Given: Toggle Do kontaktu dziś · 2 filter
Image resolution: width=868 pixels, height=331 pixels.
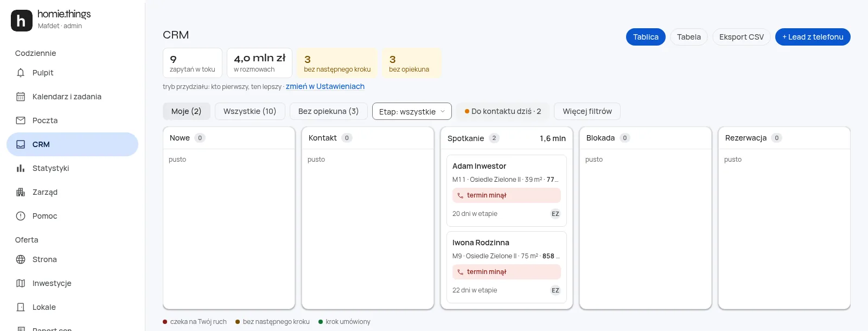Looking at the screenshot, I should coord(503,111).
